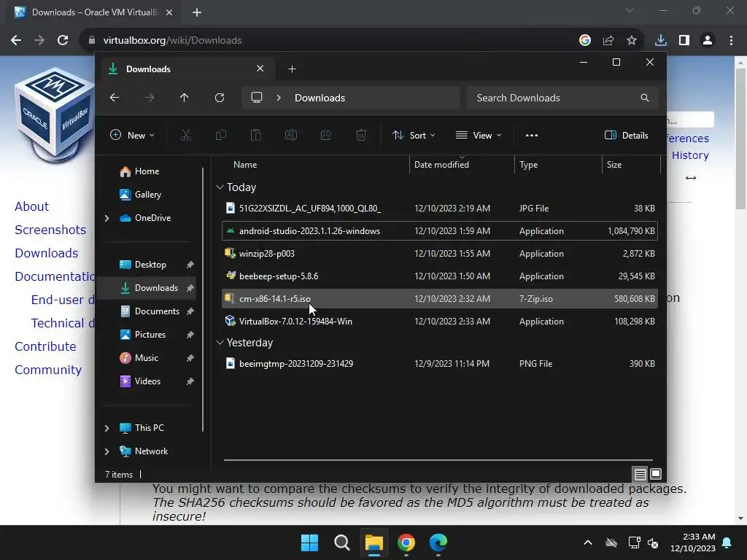The width and height of the screenshot is (747, 560).
Task: Sort by the Name column header
Action: click(314, 165)
